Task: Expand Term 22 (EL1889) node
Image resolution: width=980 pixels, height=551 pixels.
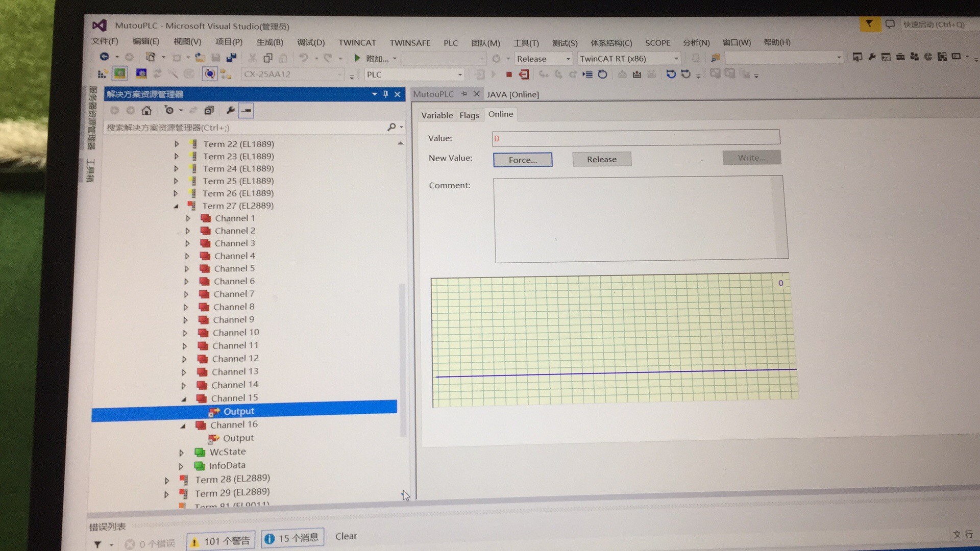Action: (x=177, y=144)
